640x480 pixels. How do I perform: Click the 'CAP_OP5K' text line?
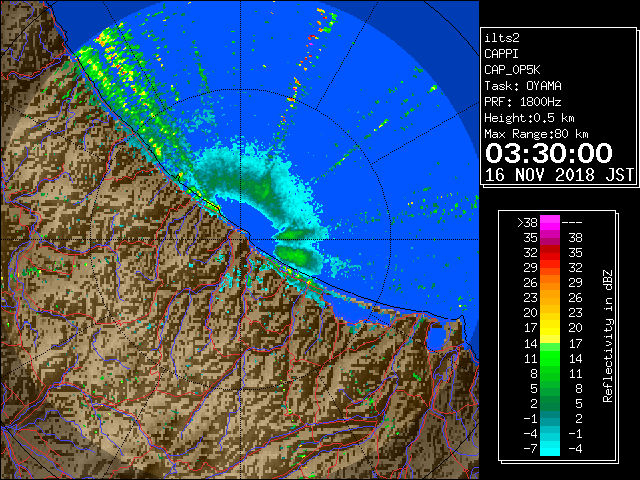click(x=512, y=70)
